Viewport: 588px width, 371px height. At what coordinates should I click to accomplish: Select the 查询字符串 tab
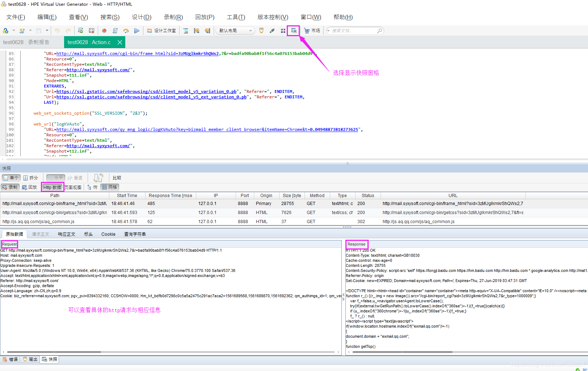point(135,234)
